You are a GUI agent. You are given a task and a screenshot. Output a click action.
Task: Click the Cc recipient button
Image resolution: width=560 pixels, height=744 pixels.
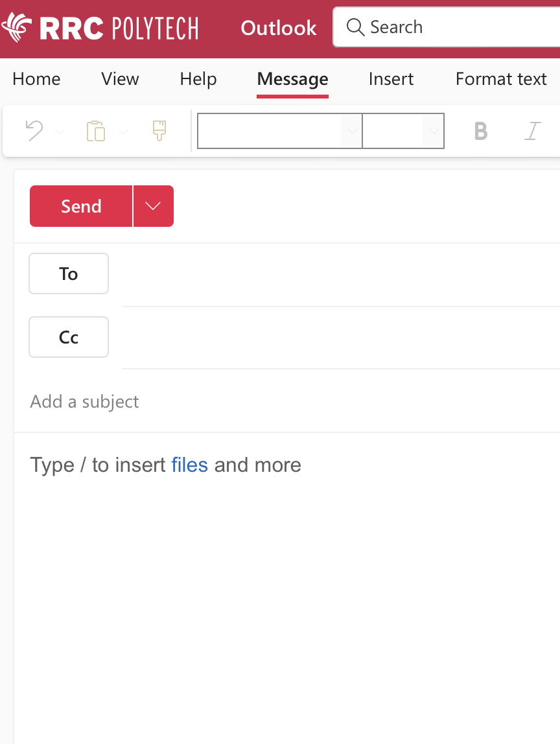(x=68, y=336)
